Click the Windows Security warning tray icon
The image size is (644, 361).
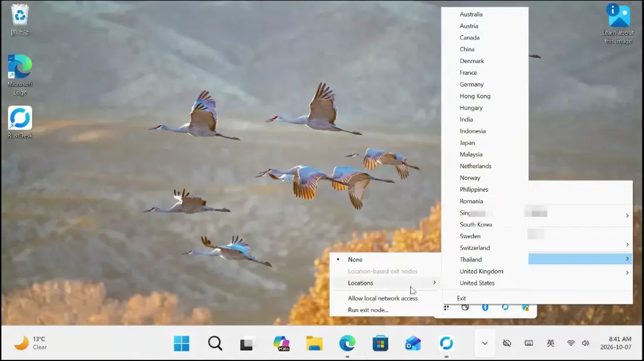pos(525,308)
